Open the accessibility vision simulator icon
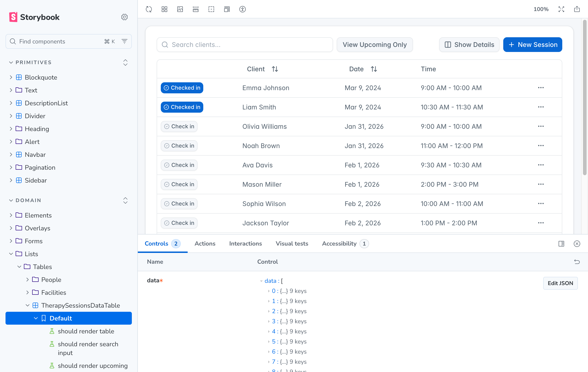588x372 pixels. (x=243, y=9)
